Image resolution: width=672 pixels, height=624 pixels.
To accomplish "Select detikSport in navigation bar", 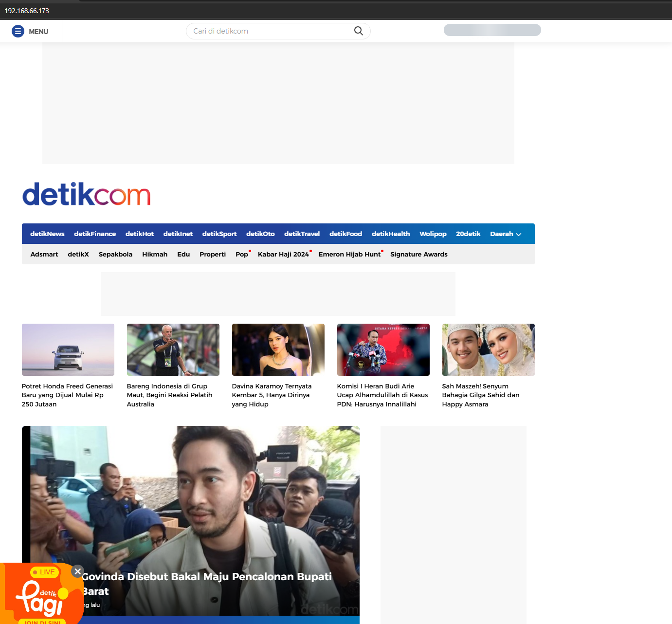I will pos(219,234).
